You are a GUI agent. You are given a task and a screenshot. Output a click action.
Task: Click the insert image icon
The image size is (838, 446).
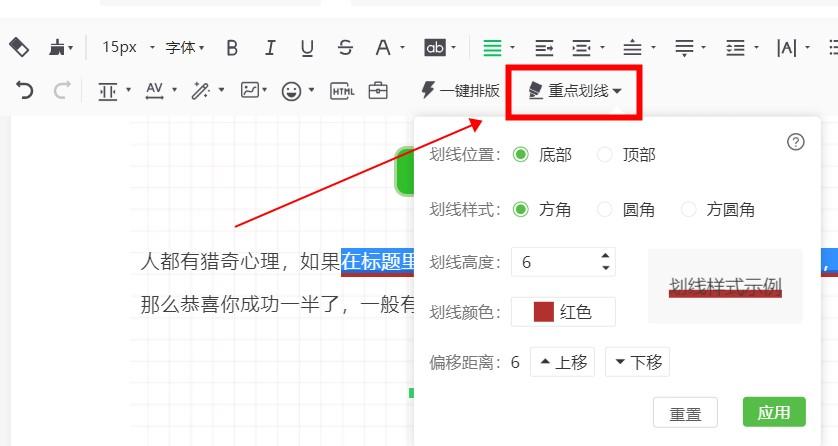[250, 90]
